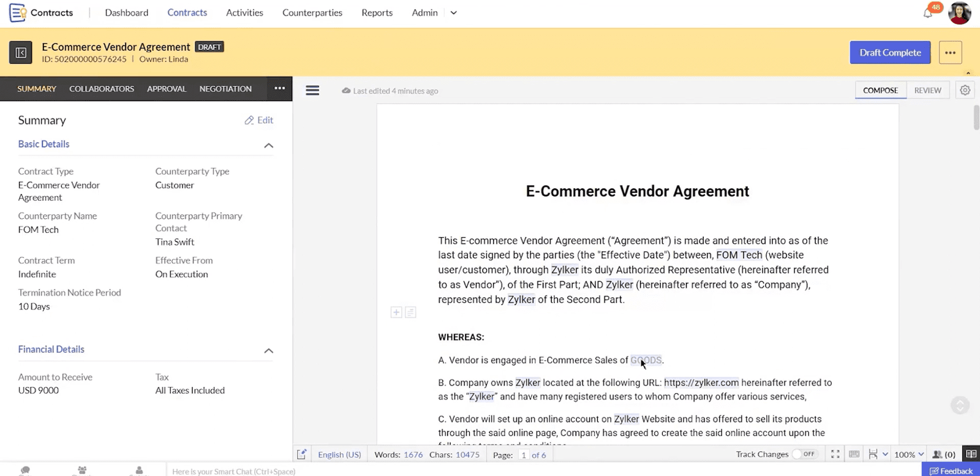This screenshot has width=980, height=476.
Task: Collapse the Basic Details section
Action: click(268, 145)
